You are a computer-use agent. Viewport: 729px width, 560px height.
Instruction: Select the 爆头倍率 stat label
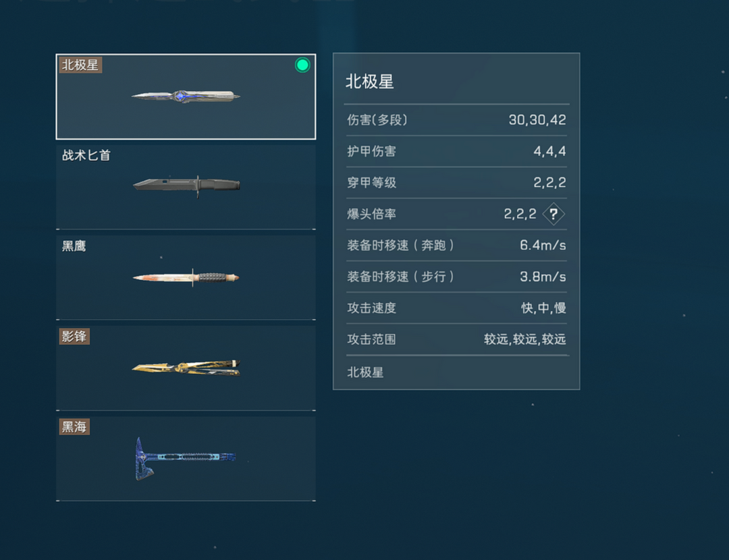371,215
